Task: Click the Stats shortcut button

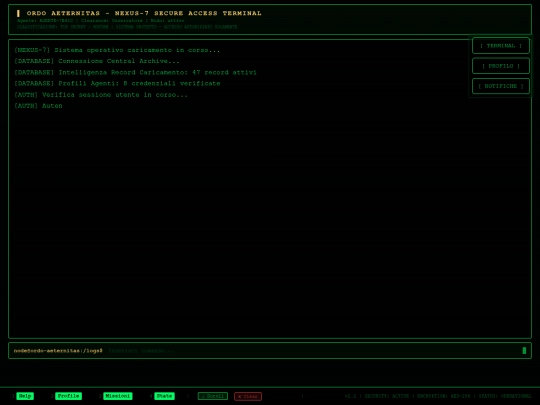Action: (164, 396)
